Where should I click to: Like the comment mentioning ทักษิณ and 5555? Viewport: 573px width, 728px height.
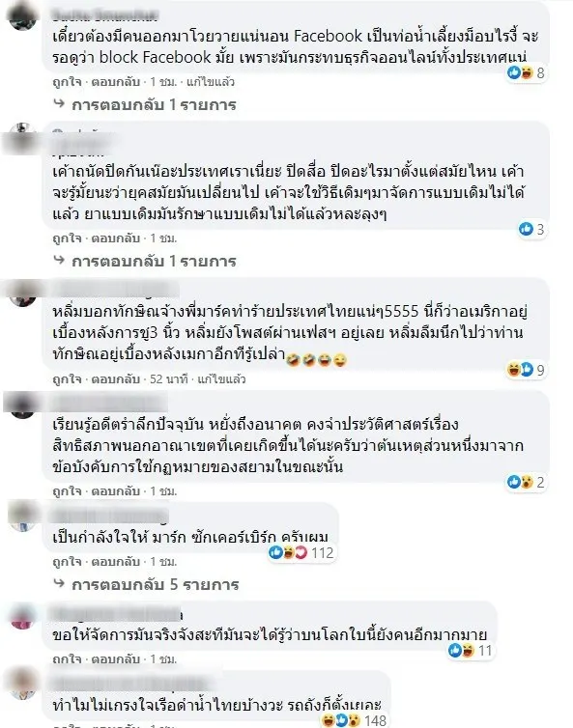(x=67, y=379)
